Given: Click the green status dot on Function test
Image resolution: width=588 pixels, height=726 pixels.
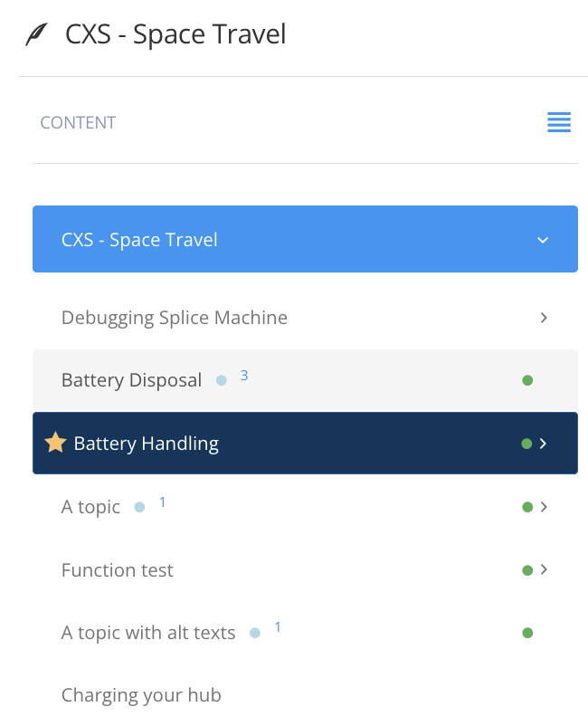Looking at the screenshot, I should [x=527, y=569].
